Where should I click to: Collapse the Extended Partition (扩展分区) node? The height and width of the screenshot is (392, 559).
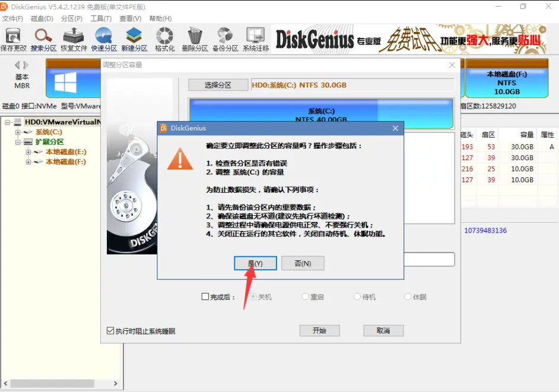point(17,142)
